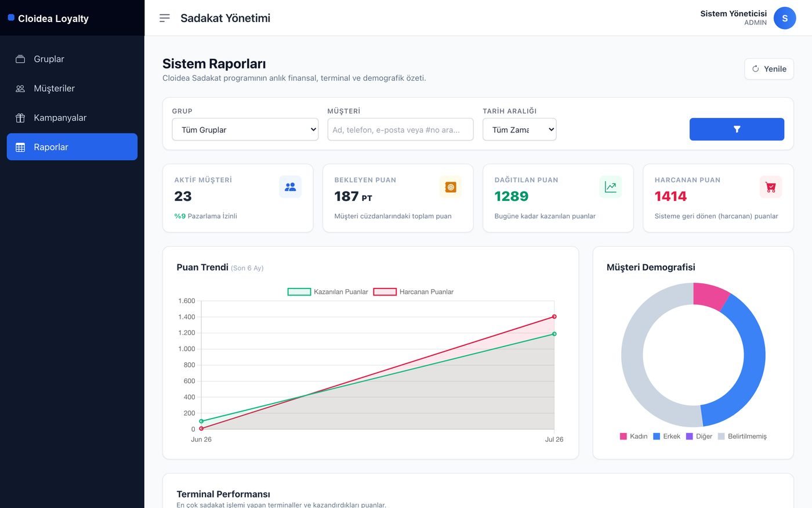Click the 1414 Harcanan Puan value
Viewport: 812px width, 508px height.
[670, 196]
